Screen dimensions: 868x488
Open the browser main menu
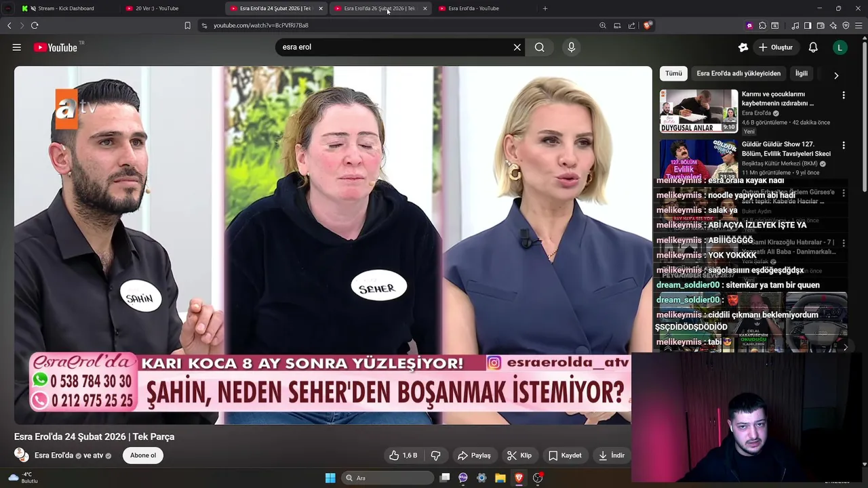pos(859,26)
